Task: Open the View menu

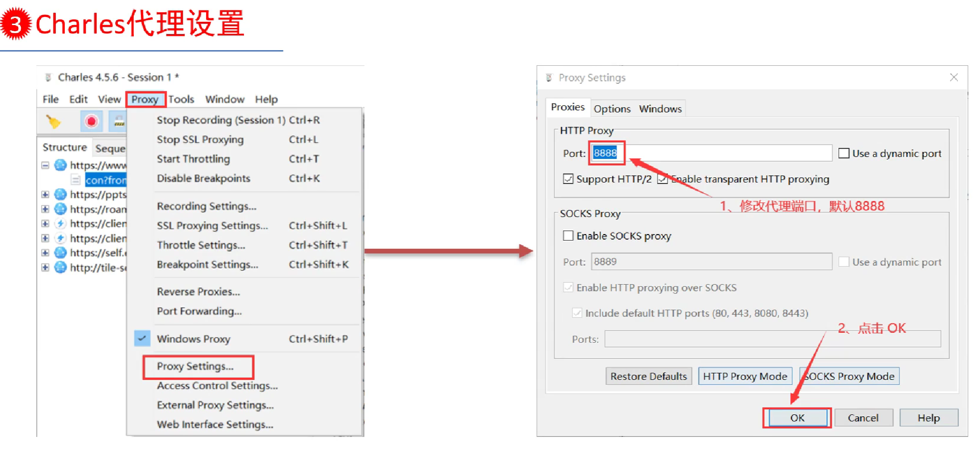Action: (x=109, y=99)
